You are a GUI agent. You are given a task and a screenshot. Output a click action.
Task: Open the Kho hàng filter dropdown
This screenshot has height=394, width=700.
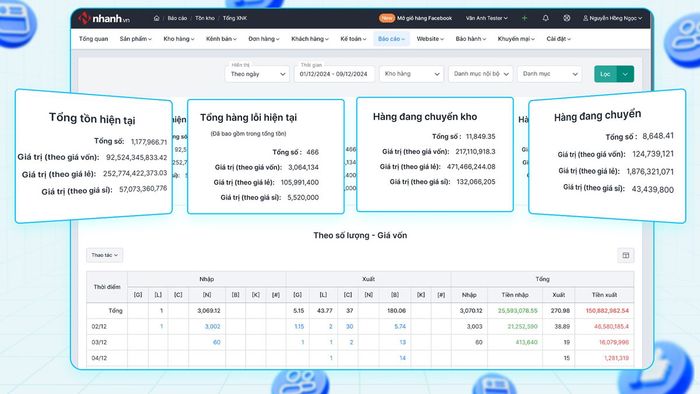[x=412, y=74]
